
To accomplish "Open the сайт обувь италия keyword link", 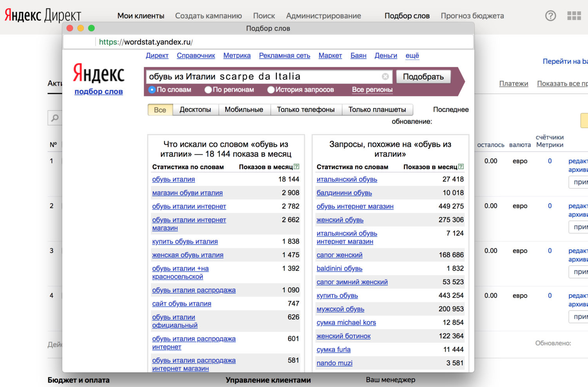I will tap(181, 304).
